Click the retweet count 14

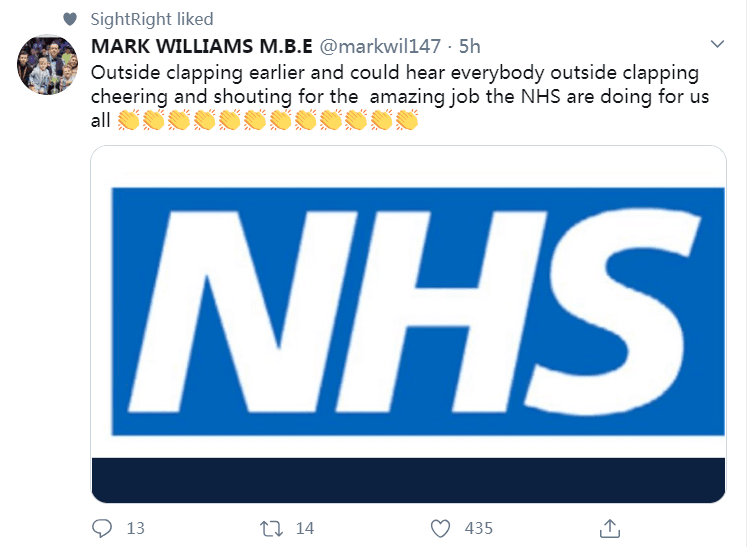coord(306,528)
